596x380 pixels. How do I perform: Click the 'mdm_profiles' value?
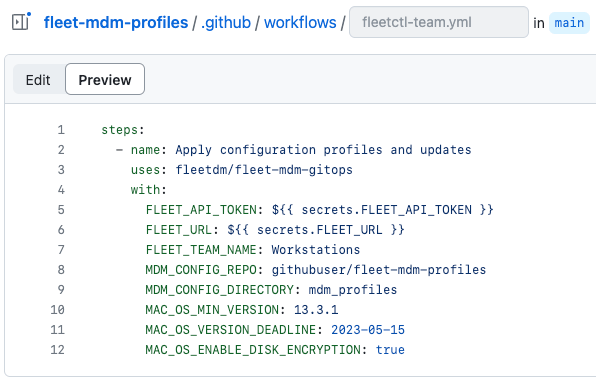pyautogui.click(x=352, y=290)
